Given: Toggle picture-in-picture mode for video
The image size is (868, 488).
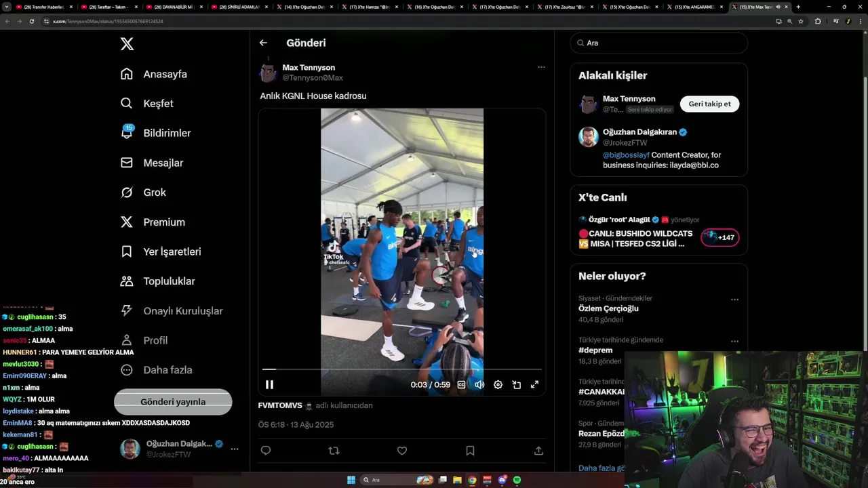Looking at the screenshot, I should coord(516,384).
